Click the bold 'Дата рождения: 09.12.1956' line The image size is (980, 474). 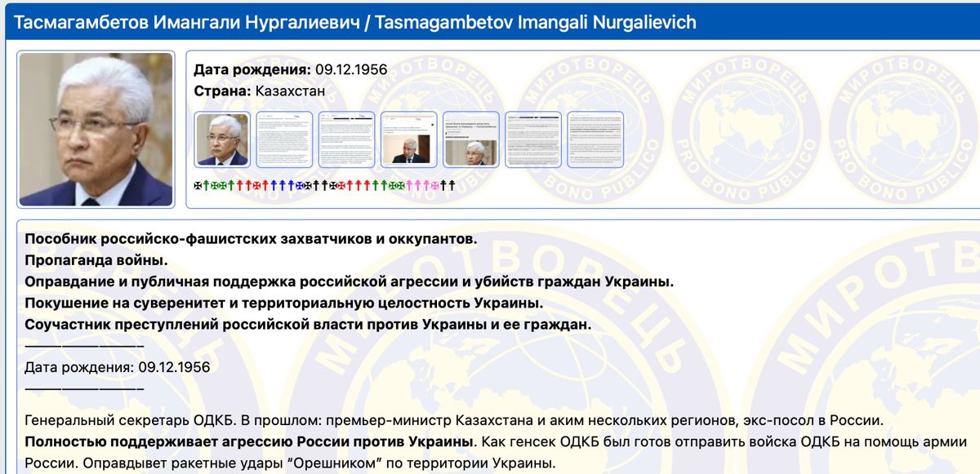tap(291, 69)
